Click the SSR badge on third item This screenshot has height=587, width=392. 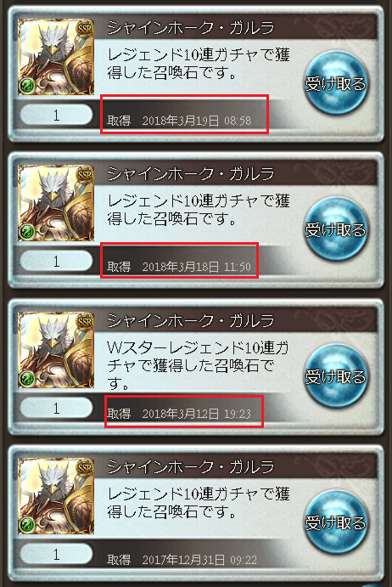(x=85, y=322)
